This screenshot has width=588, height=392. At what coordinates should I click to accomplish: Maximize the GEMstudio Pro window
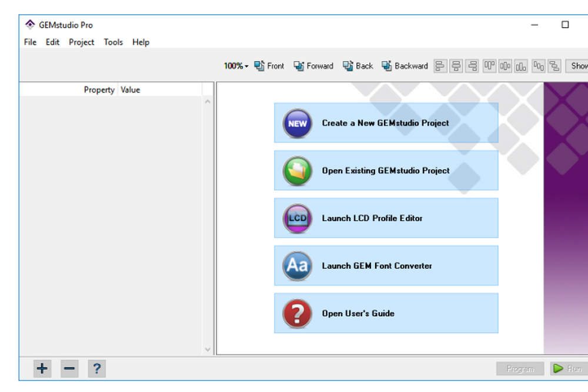tap(564, 25)
